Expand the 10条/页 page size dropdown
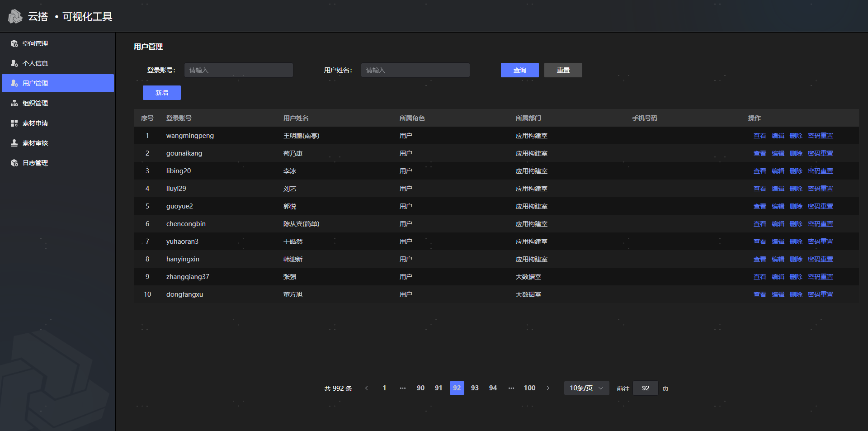 [586, 388]
